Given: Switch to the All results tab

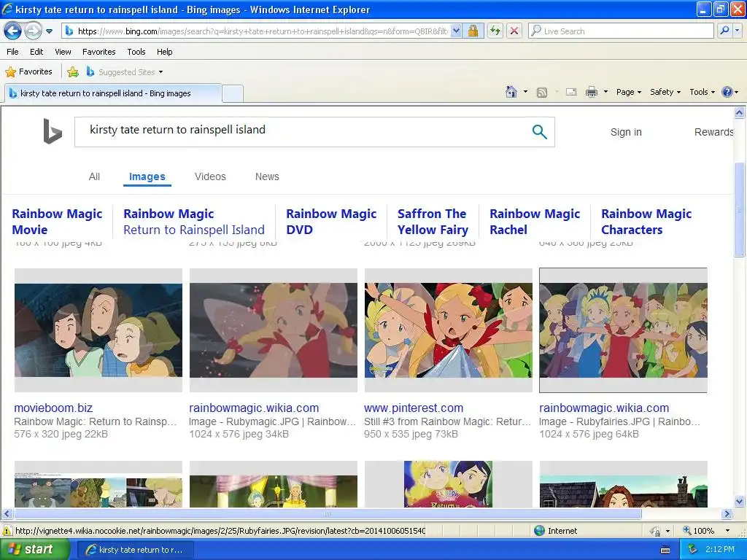Looking at the screenshot, I should pos(94,176).
